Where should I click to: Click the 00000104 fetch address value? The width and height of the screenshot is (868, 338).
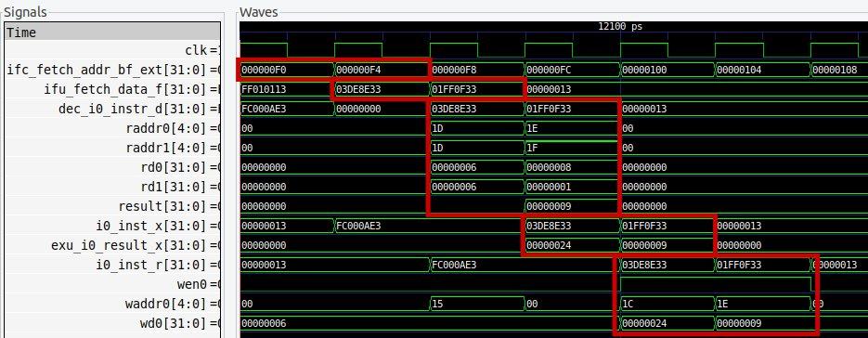click(x=740, y=70)
